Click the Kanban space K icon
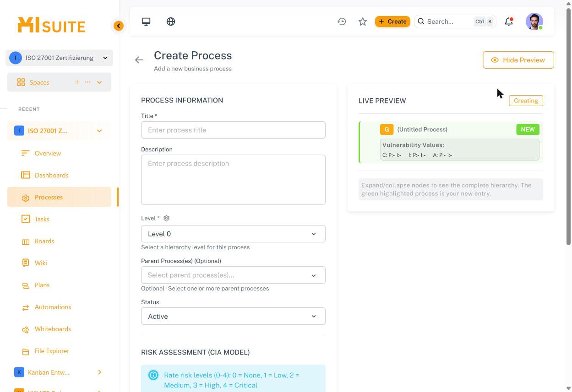 point(19,372)
